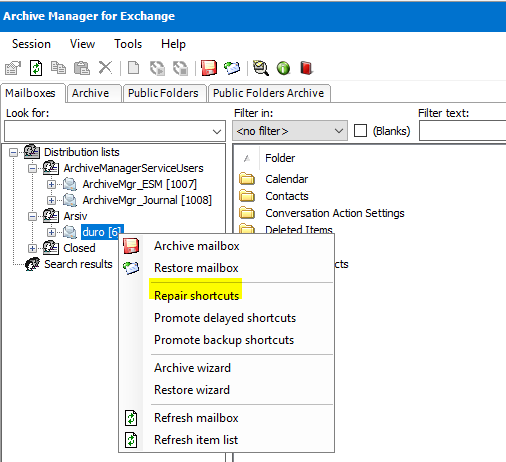The height and width of the screenshot is (462, 506).
Task: Select the Closed tree item
Action: point(79,248)
